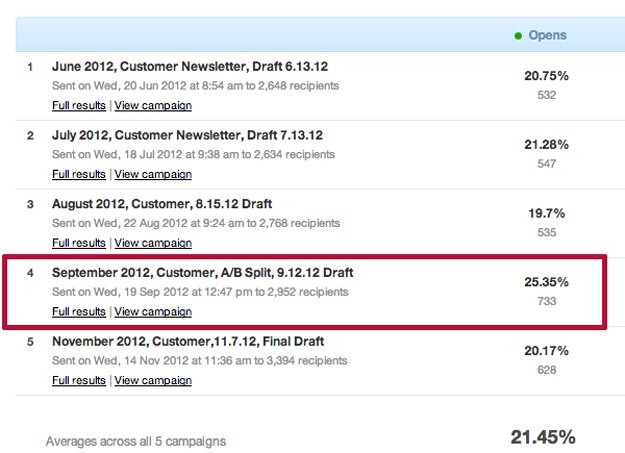This screenshot has height=453, width=625.
Task: Click the 19.7% open rate value
Action: [x=546, y=213]
